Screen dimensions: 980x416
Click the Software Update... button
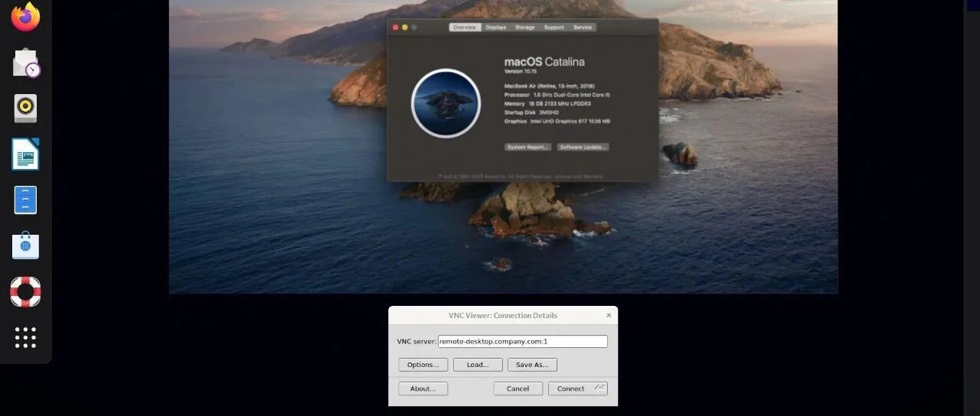point(583,147)
